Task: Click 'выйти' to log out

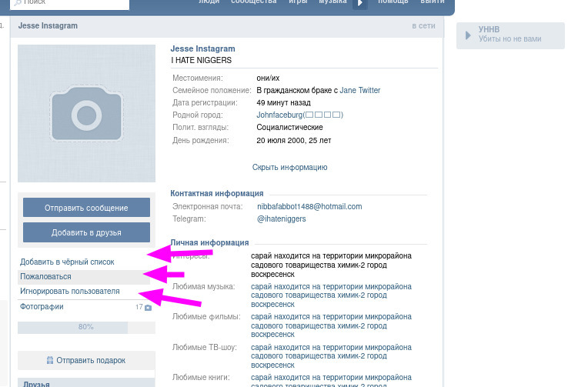Action: (x=433, y=2)
